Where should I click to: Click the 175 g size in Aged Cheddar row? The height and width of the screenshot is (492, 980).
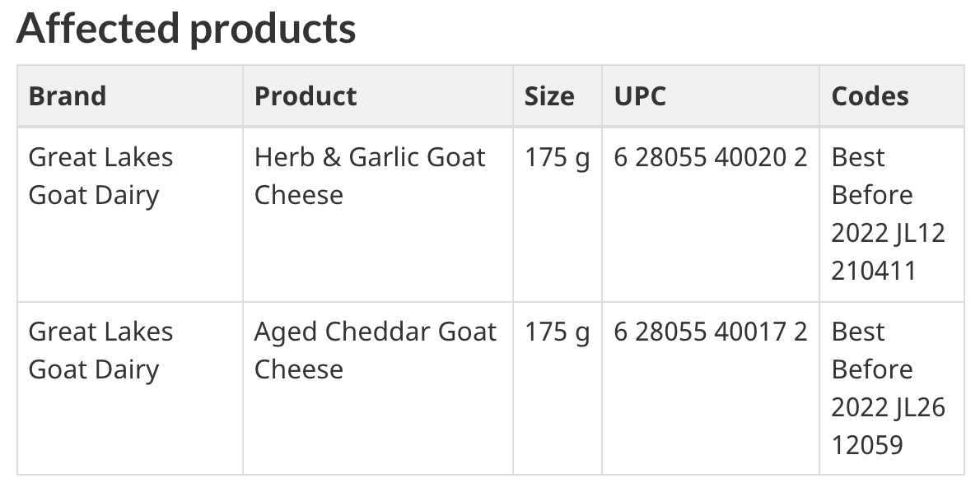tap(557, 332)
